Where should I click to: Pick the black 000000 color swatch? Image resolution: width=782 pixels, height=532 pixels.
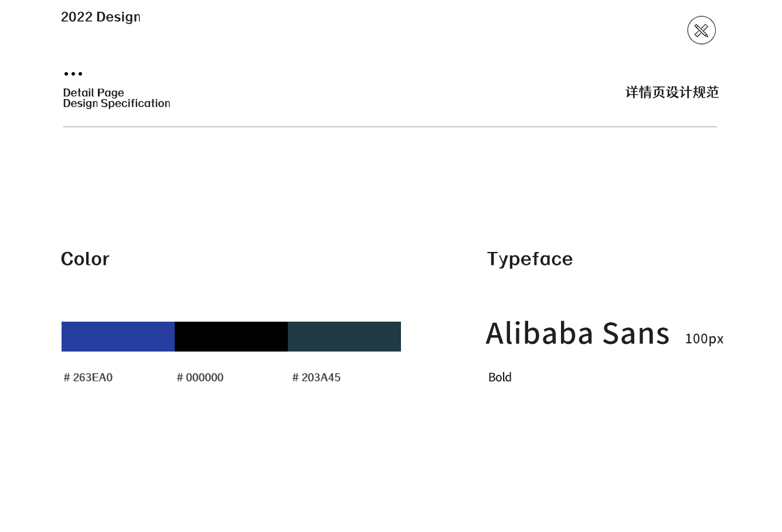[x=231, y=336]
